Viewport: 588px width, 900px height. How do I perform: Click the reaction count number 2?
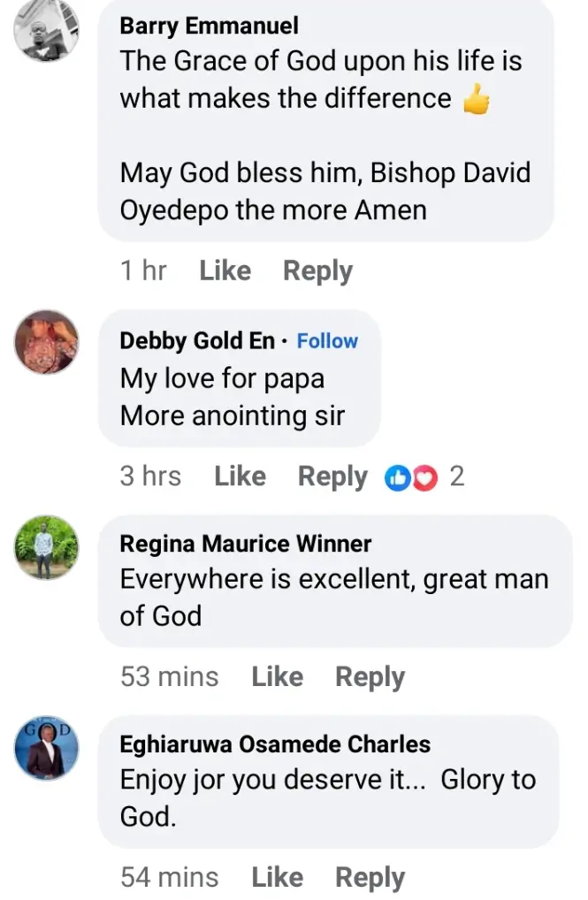[x=456, y=477]
